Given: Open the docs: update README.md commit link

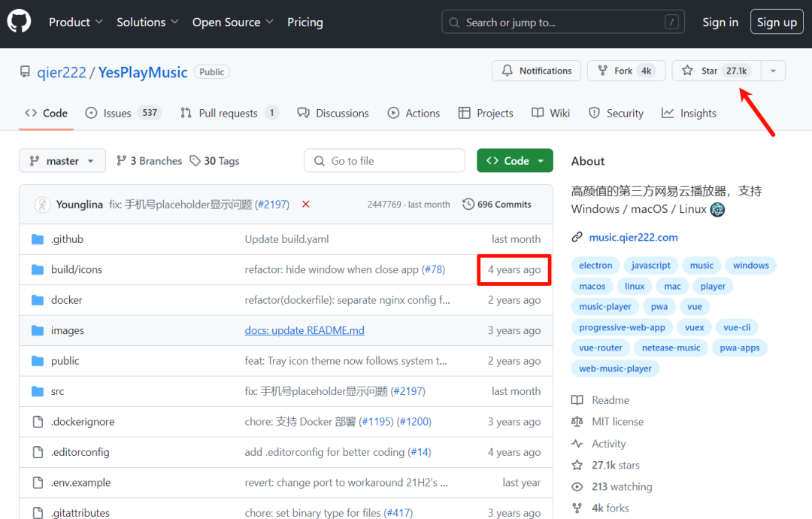Looking at the screenshot, I should pyautogui.click(x=304, y=330).
